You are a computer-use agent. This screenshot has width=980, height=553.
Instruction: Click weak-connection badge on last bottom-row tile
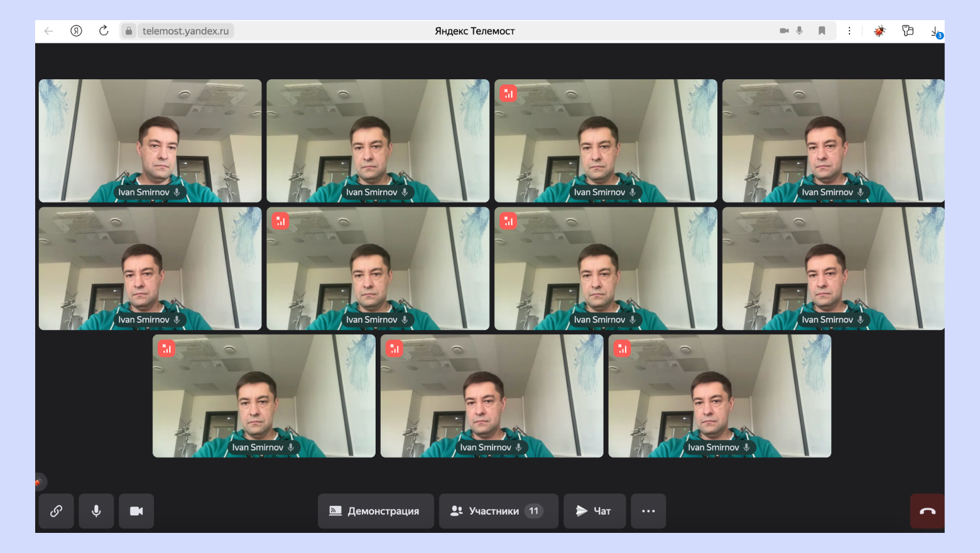tap(622, 349)
